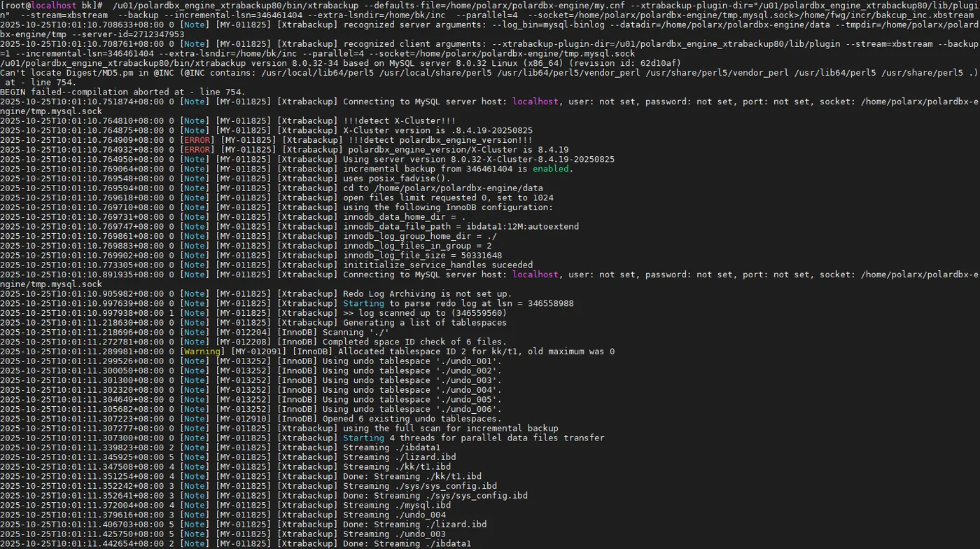Click timestamp "2025-10-25T10:01:10.764810+08:00"
Viewport: 980px width, 549px height.
[82, 120]
